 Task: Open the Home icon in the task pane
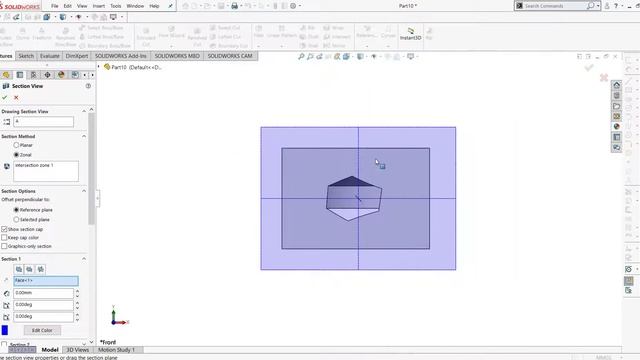tap(616, 85)
